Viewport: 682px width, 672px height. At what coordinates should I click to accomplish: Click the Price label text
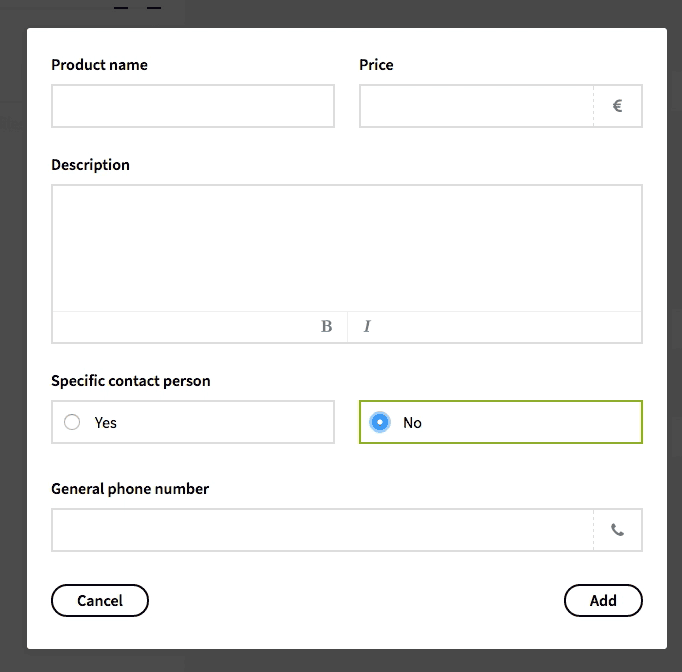click(x=376, y=65)
